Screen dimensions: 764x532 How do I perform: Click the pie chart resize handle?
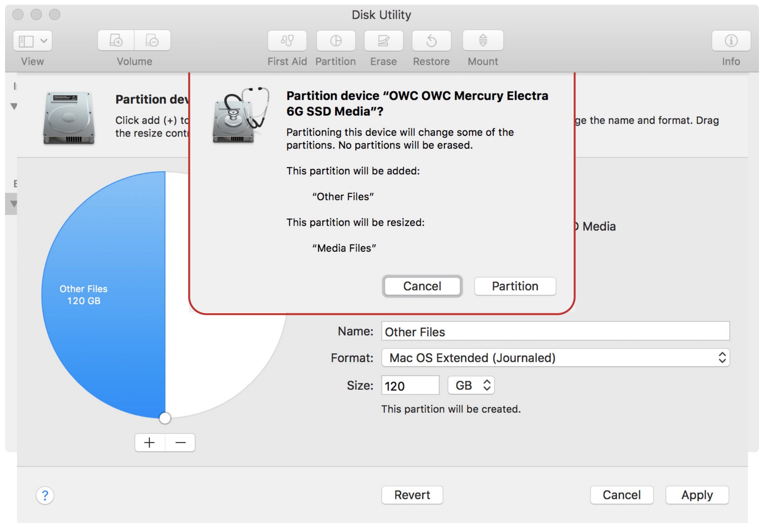tap(165, 418)
